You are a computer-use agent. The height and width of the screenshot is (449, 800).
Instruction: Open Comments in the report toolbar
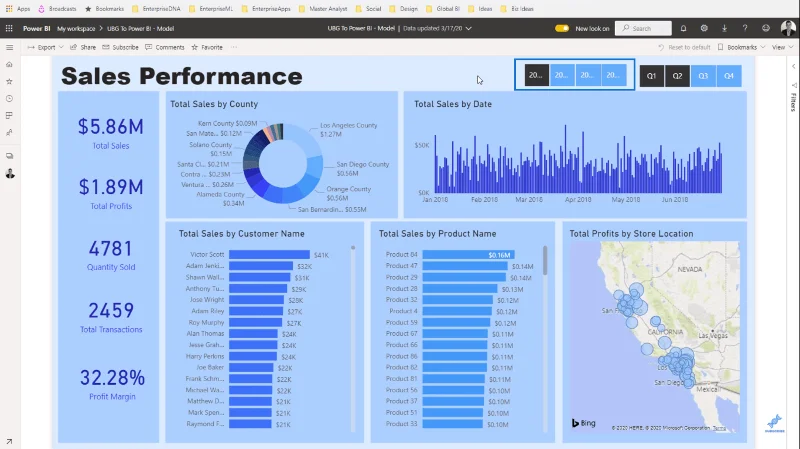point(165,47)
